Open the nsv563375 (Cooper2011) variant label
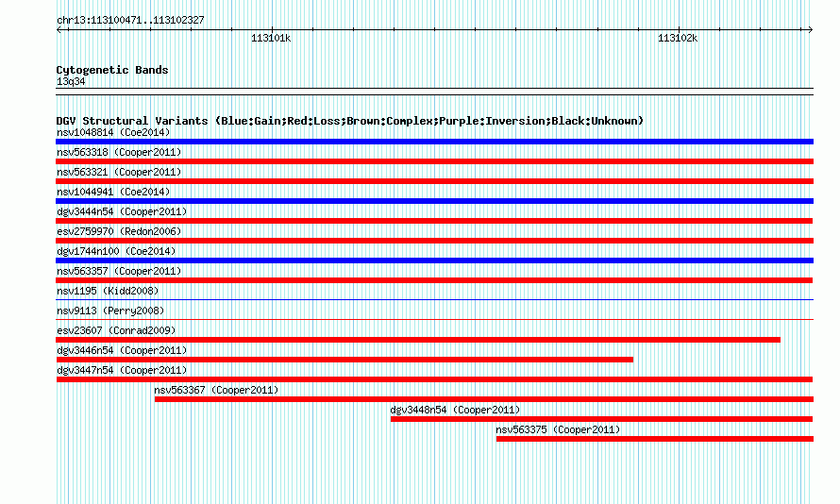 tap(558, 429)
